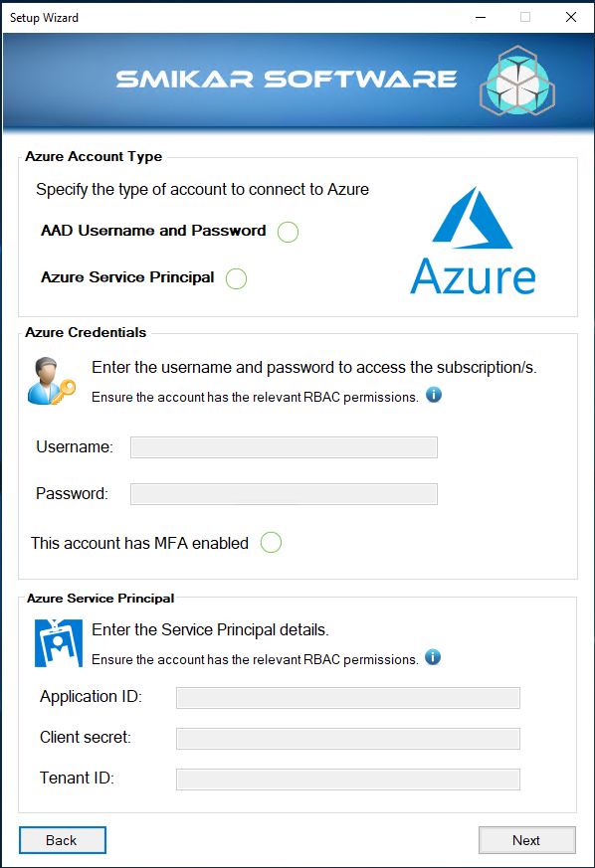Click the Service Principal ID badge icon
Viewport: 595px width, 868px height.
59,643
